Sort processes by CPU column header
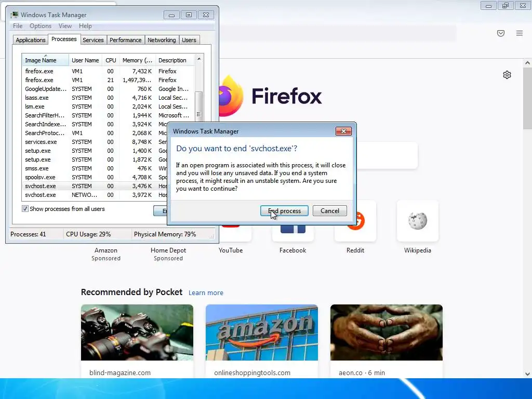The width and height of the screenshot is (532, 399). [111, 60]
